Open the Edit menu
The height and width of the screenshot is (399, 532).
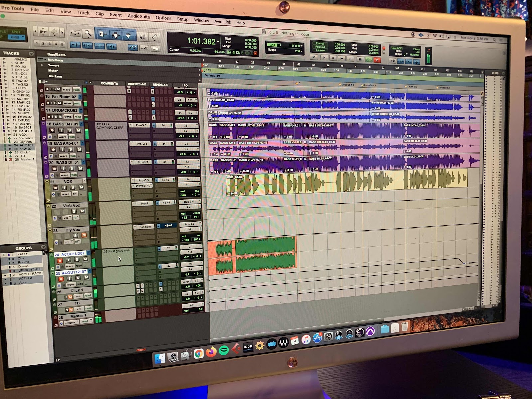pyautogui.click(x=50, y=10)
